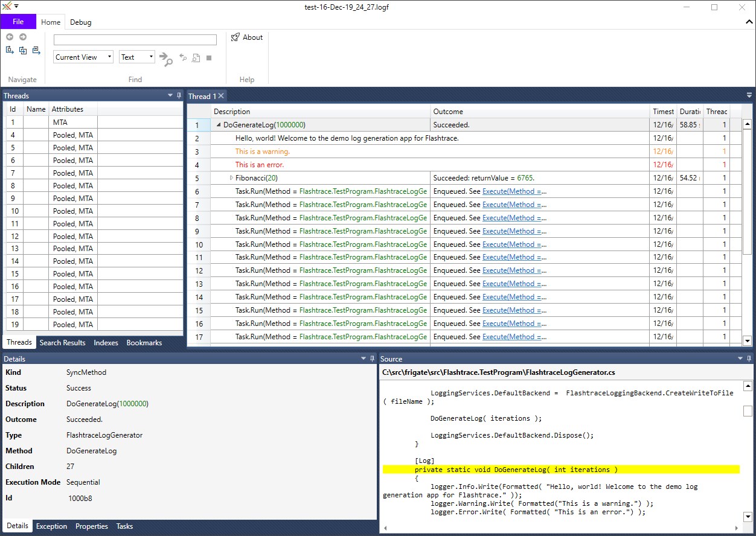This screenshot has height=536, width=756.
Task: Open the Text search type dropdown
Action: click(x=137, y=57)
